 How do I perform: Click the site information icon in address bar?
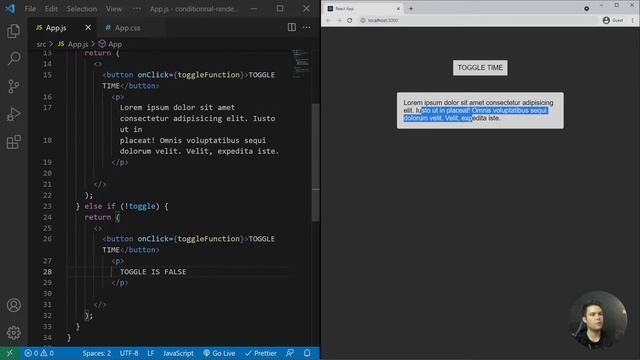362,20
